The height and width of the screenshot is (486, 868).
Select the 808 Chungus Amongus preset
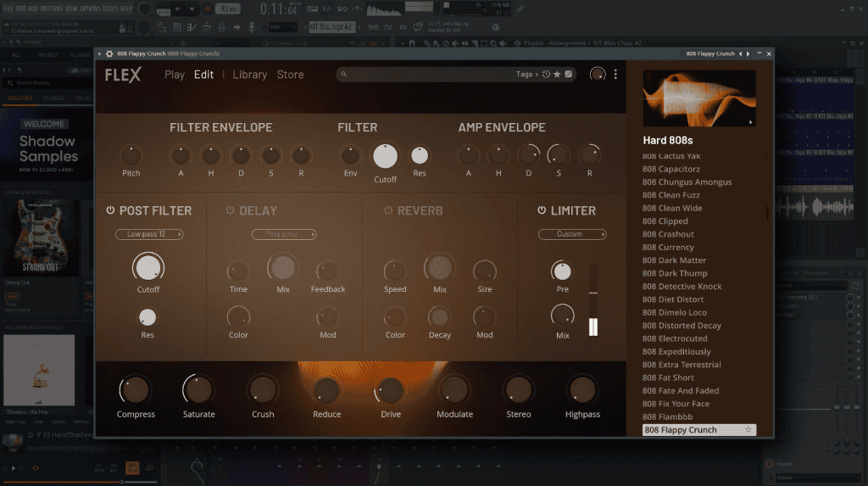click(x=687, y=182)
